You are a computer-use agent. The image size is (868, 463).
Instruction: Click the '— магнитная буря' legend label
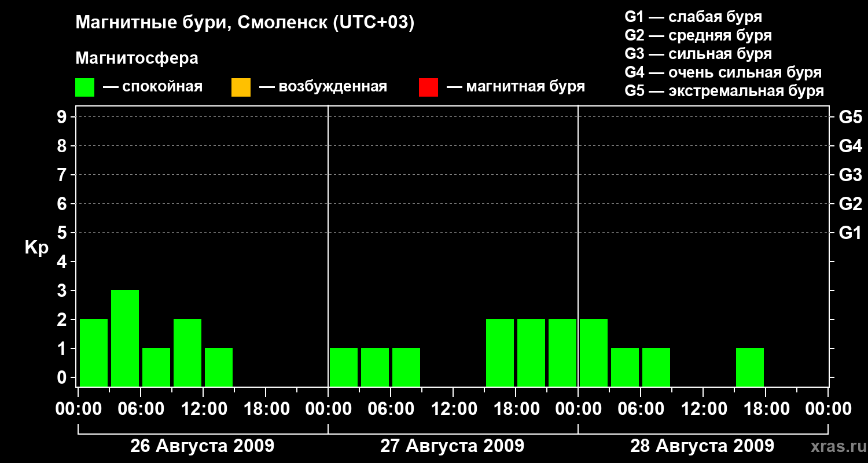516,87
